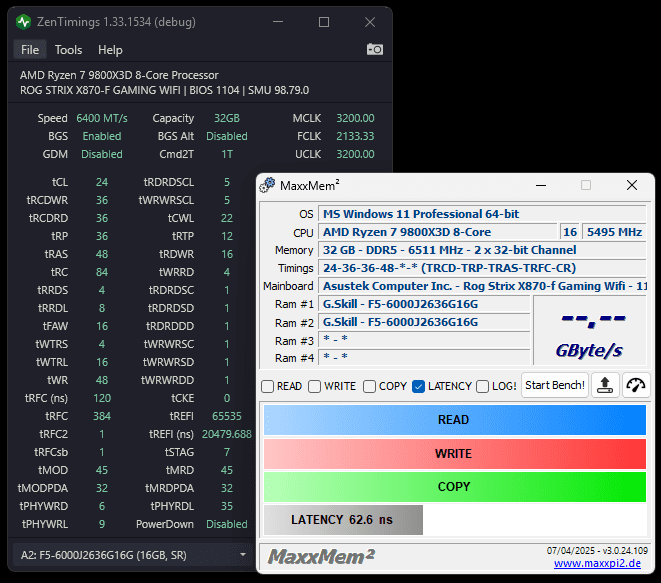Click the PowerDown value Disabled
This screenshot has height=583, width=661.
point(227,524)
